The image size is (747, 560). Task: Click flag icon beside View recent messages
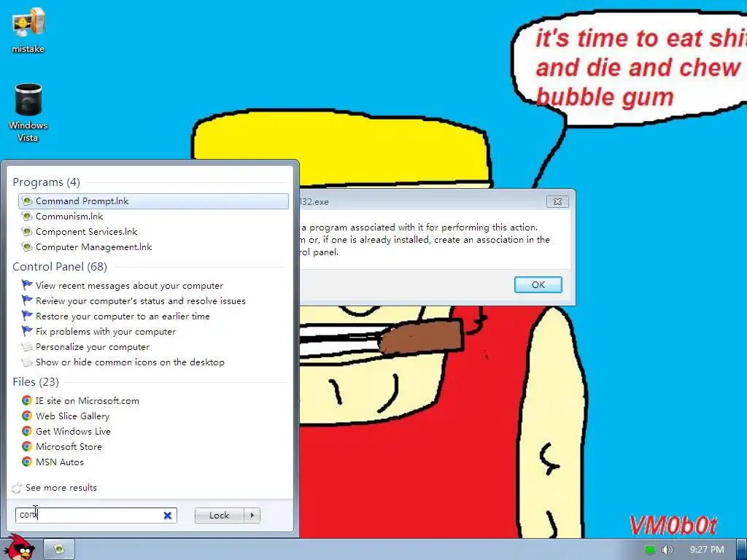point(27,285)
